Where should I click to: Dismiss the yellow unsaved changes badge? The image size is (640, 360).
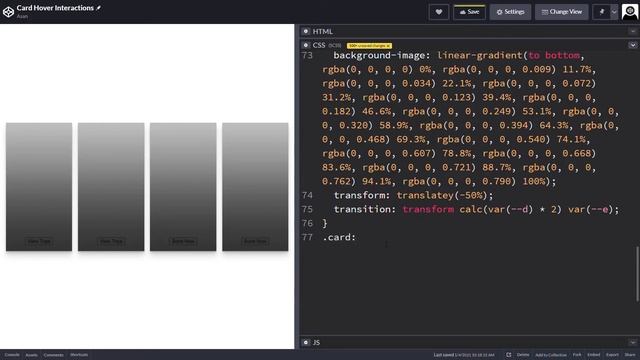point(389,46)
